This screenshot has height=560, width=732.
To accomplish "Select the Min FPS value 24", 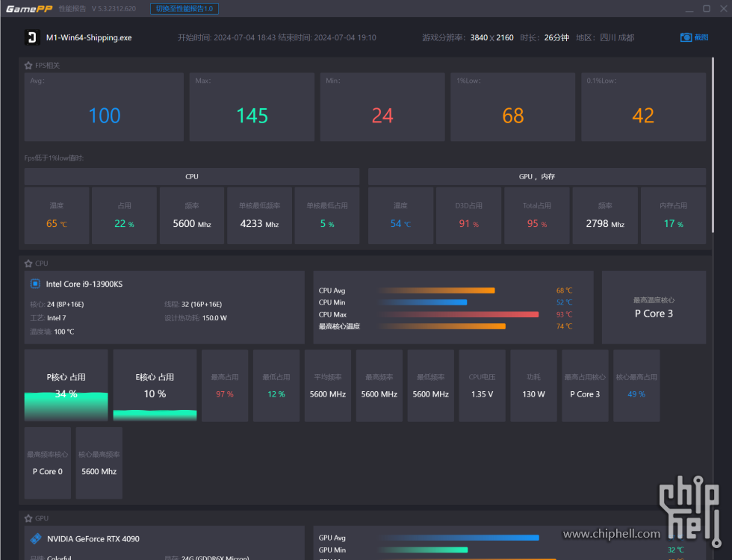I will point(382,116).
